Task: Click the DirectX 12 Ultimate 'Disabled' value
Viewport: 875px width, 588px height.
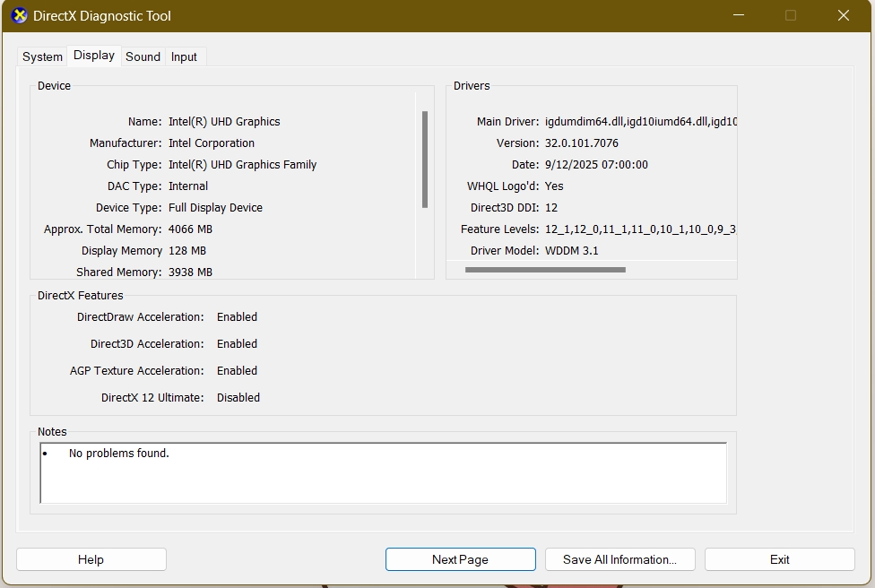Action: click(238, 398)
